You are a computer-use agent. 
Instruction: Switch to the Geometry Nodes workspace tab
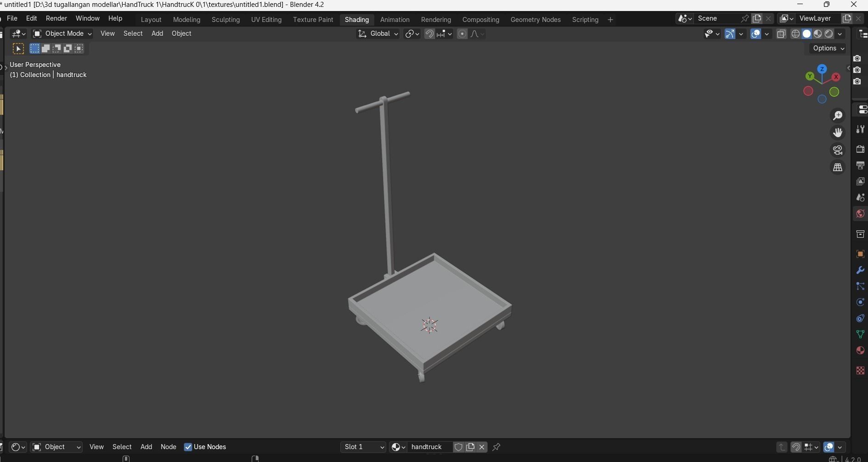click(535, 20)
